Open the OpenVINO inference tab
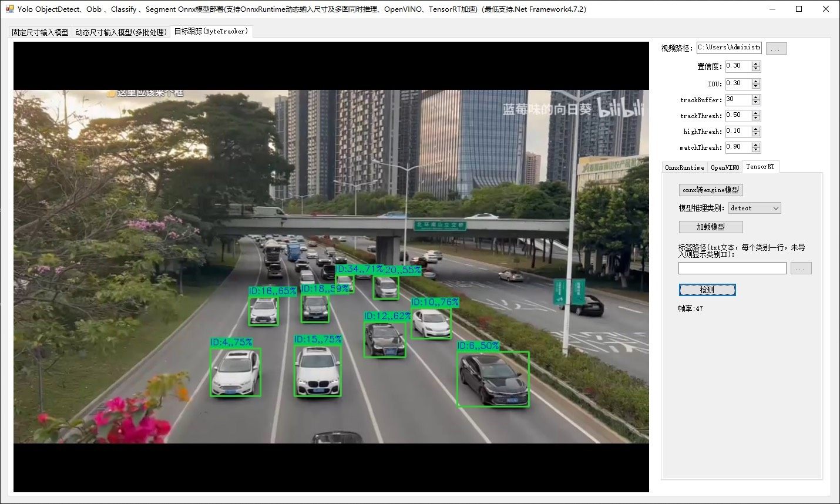Image resolution: width=840 pixels, height=504 pixels. tap(725, 167)
